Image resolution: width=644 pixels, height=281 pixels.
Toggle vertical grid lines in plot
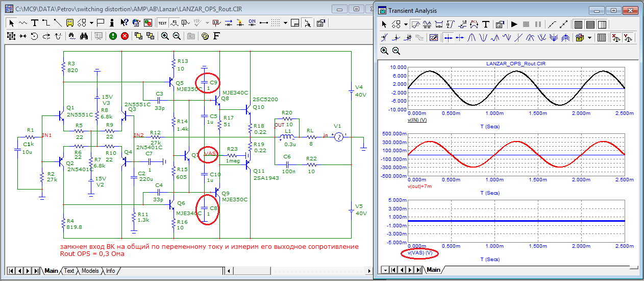[x=578, y=24]
